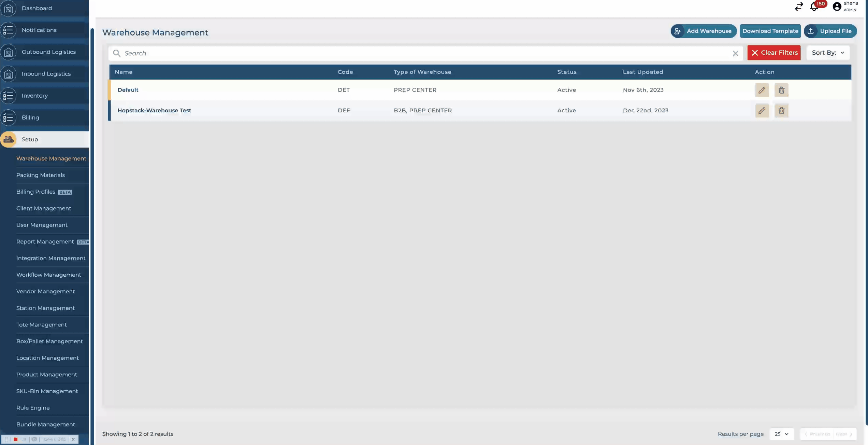Click the Clear Filters button
Viewport: 868px width, 445px height.
tap(774, 53)
